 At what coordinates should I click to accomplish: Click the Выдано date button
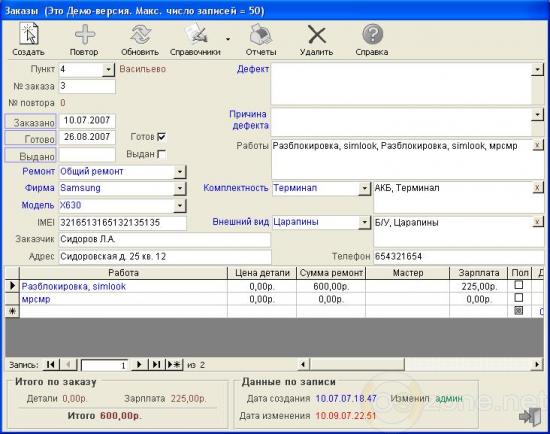point(31,156)
